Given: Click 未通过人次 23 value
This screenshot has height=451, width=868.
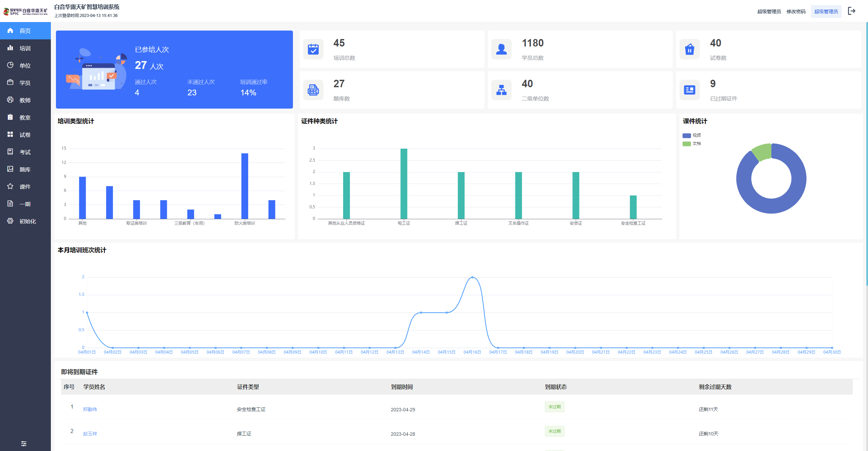Looking at the screenshot, I should click(x=192, y=93).
